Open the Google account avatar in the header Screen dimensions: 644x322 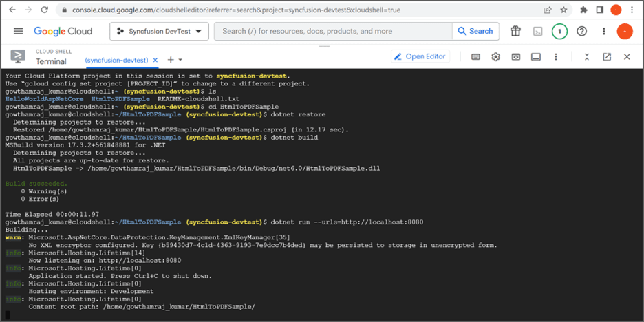625,31
